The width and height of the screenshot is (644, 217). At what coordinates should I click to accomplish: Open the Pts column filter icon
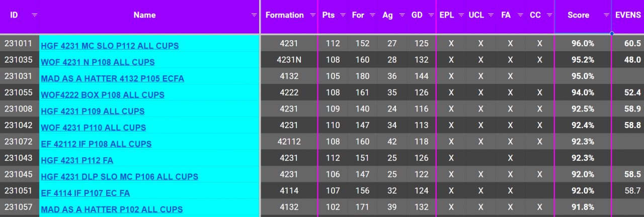tap(343, 15)
